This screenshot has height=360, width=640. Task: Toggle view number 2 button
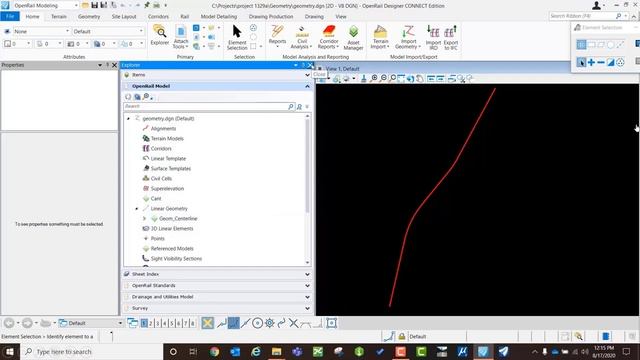click(x=151, y=323)
